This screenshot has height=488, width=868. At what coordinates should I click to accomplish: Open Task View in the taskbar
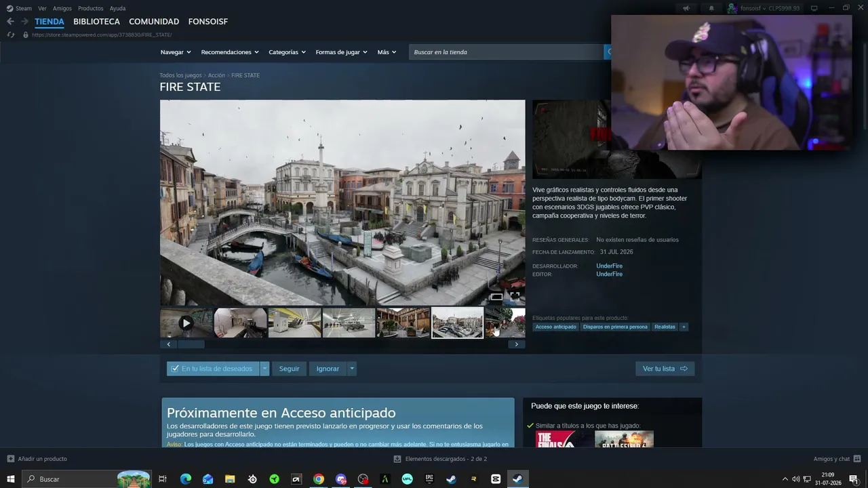coord(163,479)
